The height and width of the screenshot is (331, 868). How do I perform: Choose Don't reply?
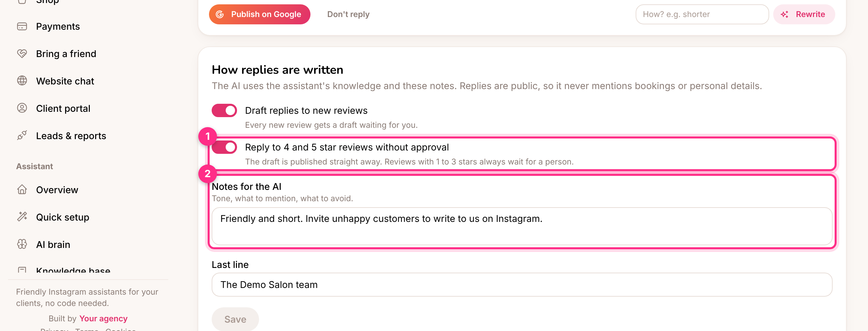tap(348, 14)
